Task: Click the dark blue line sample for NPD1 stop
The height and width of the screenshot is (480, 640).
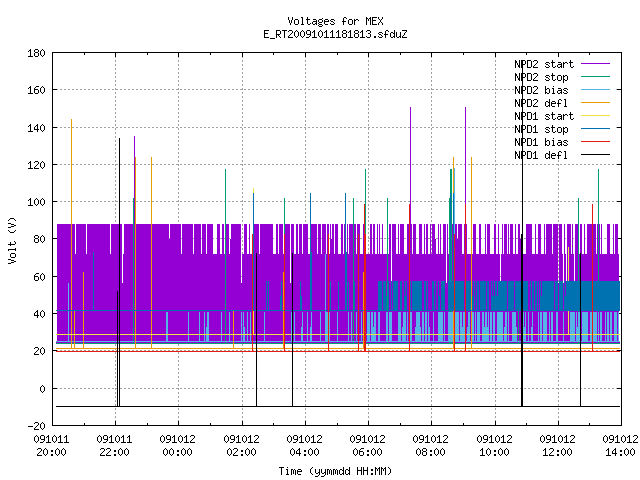Action: point(595,129)
